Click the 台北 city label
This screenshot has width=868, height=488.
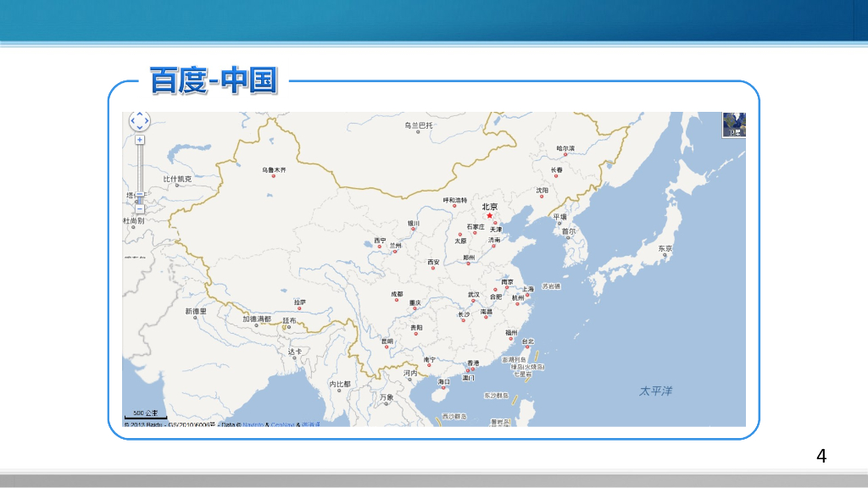pyautogui.click(x=528, y=341)
